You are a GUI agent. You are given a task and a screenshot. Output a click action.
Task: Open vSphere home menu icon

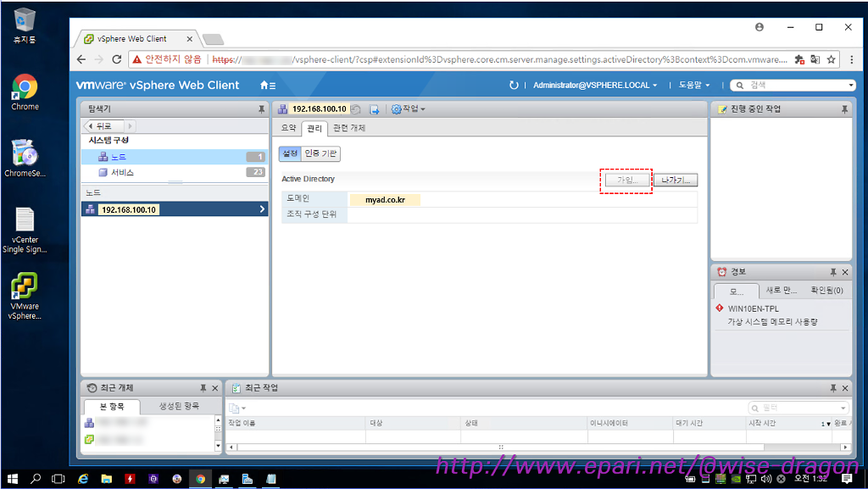268,86
